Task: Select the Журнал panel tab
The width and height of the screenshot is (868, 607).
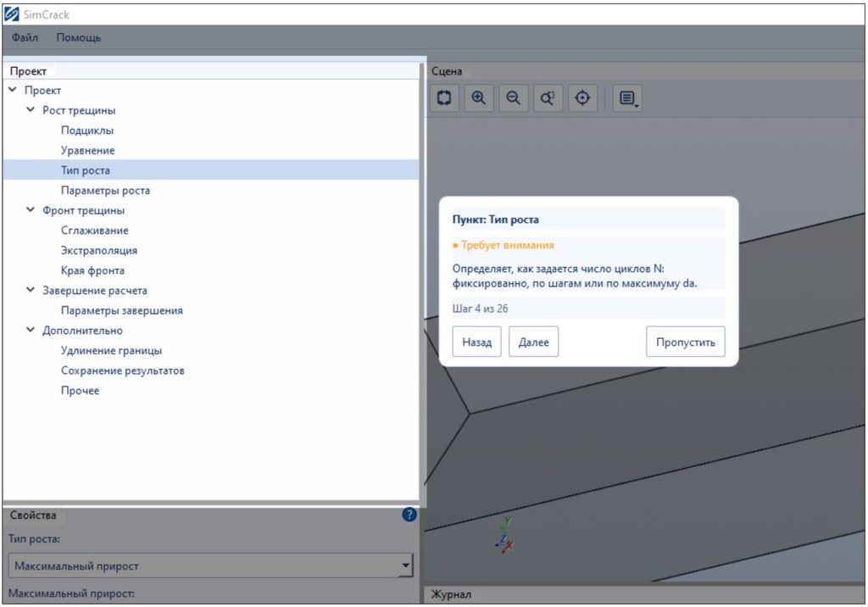Action: pyautogui.click(x=451, y=594)
